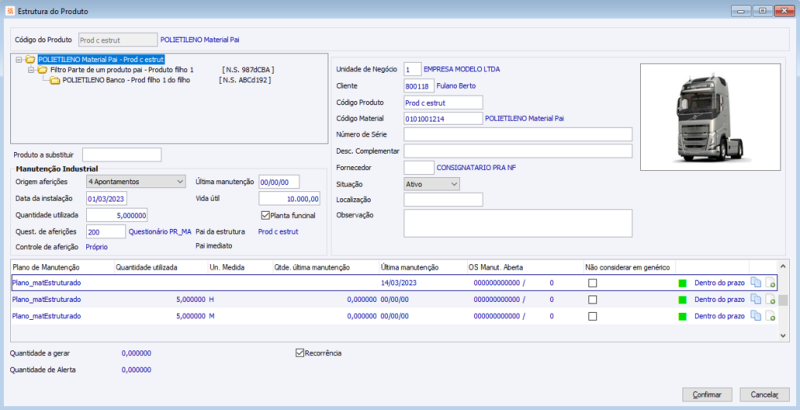Click 'Dentro do prazo' in the M unit row
The width and height of the screenshot is (800, 410).
point(719,316)
